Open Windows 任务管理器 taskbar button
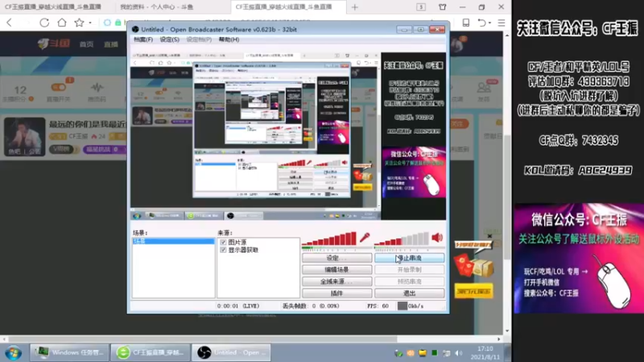This screenshot has height=362, width=644. click(x=69, y=352)
